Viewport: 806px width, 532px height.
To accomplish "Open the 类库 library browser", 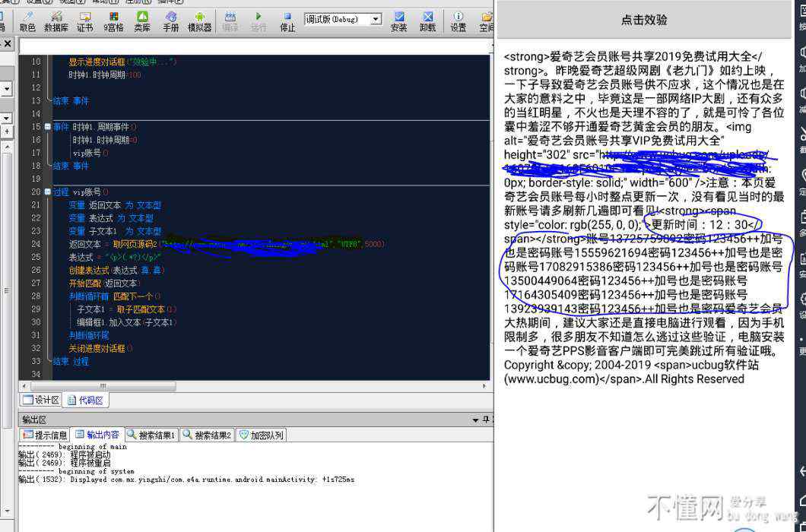I will coord(142,21).
